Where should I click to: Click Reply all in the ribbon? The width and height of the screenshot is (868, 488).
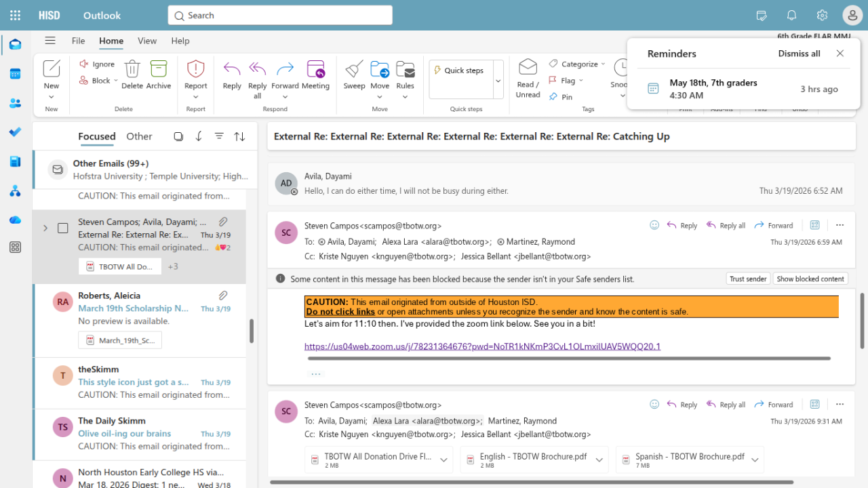click(x=258, y=79)
